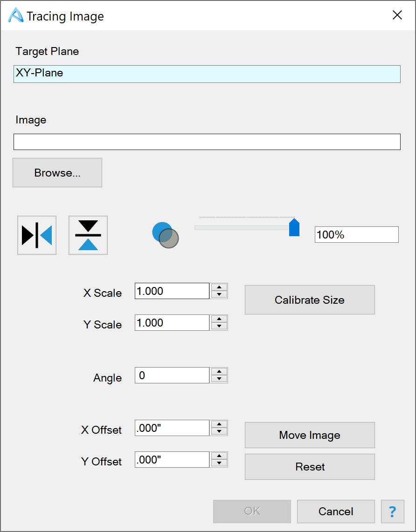The height and width of the screenshot is (532, 416).
Task: Click the Move Image button
Action: tap(310, 435)
